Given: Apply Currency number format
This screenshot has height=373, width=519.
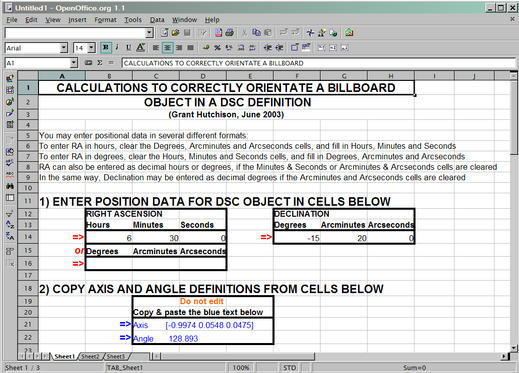Looking at the screenshot, I should [x=206, y=48].
